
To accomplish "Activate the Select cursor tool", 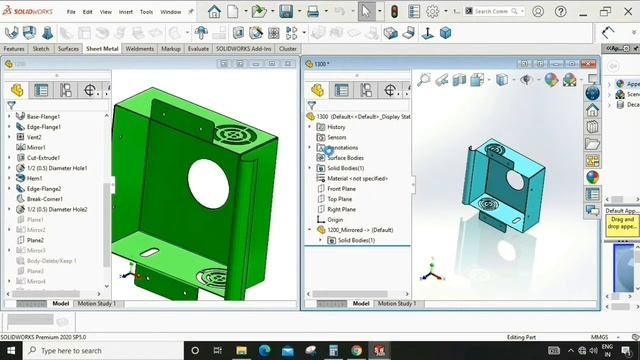I will (x=366, y=11).
